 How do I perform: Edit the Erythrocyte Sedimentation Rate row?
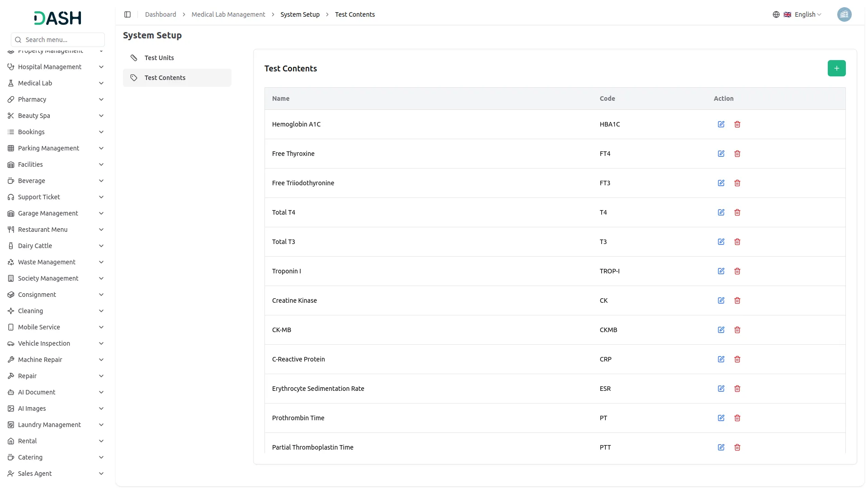tap(721, 389)
